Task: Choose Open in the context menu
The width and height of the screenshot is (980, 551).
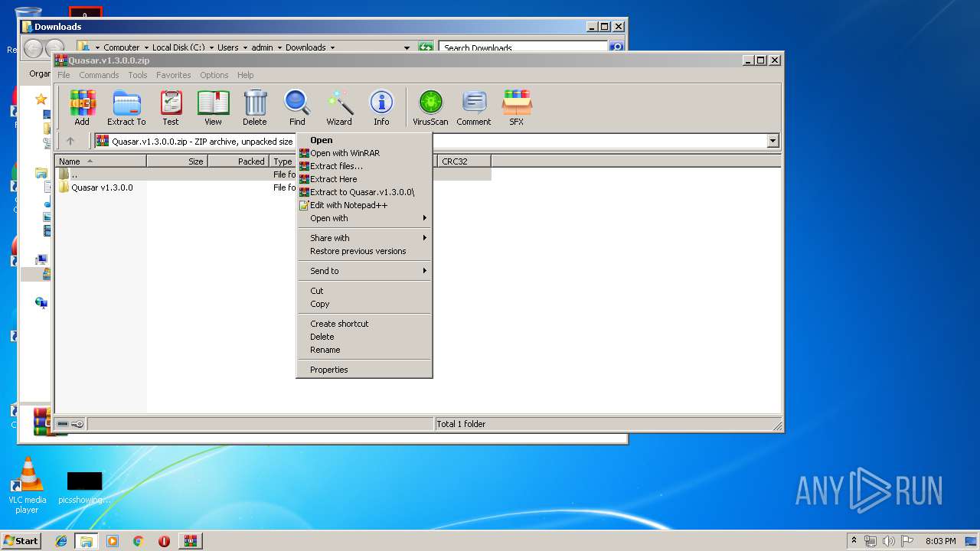Action: point(364,140)
